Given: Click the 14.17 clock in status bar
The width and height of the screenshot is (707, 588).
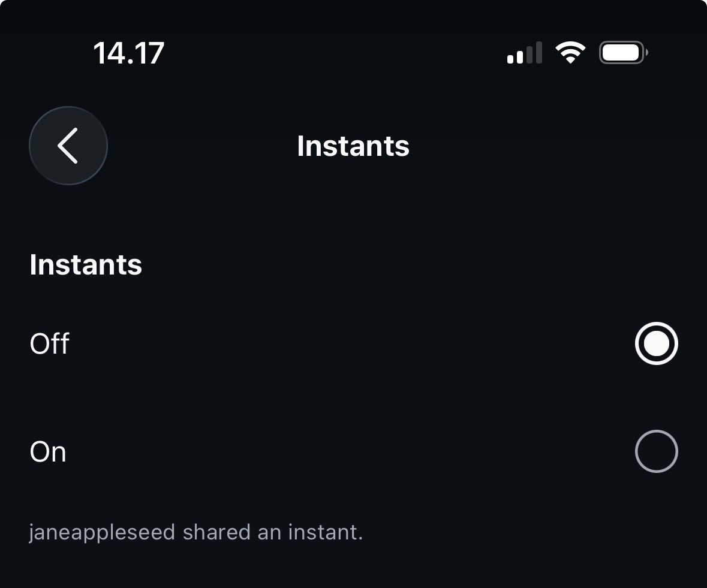Looking at the screenshot, I should click(128, 53).
